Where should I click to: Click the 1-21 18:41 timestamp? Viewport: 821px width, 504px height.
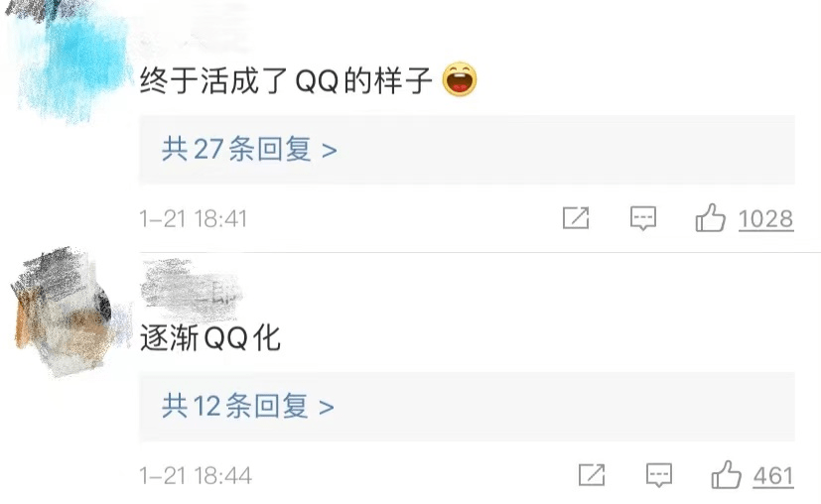coord(194,219)
